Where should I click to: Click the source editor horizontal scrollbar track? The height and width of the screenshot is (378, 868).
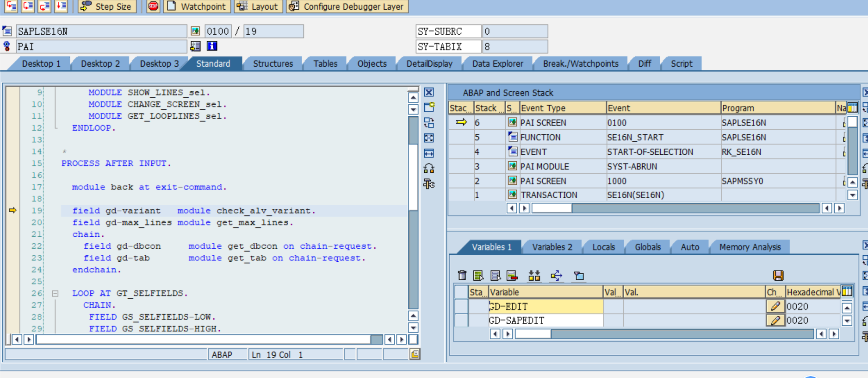(x=204, y=340)
